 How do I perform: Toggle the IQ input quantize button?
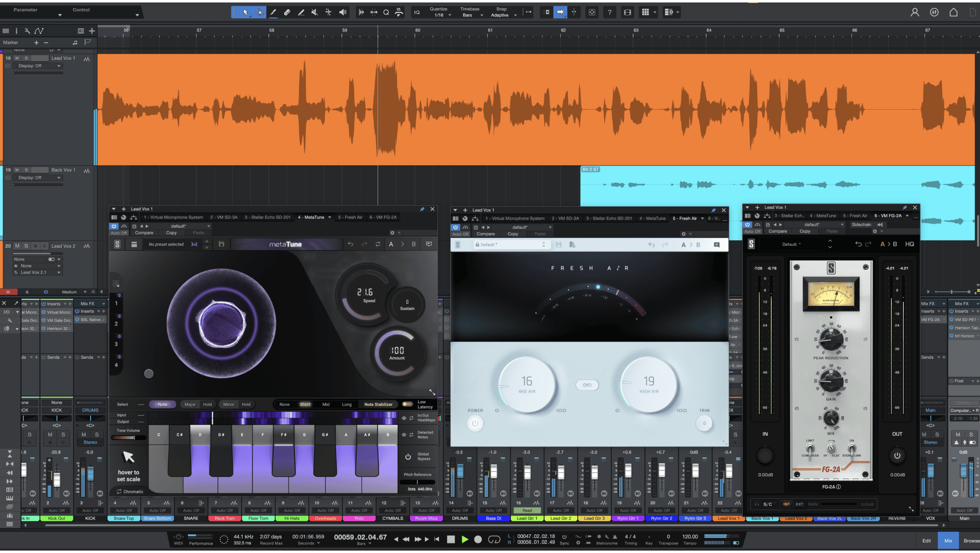[x=417, y=12]
